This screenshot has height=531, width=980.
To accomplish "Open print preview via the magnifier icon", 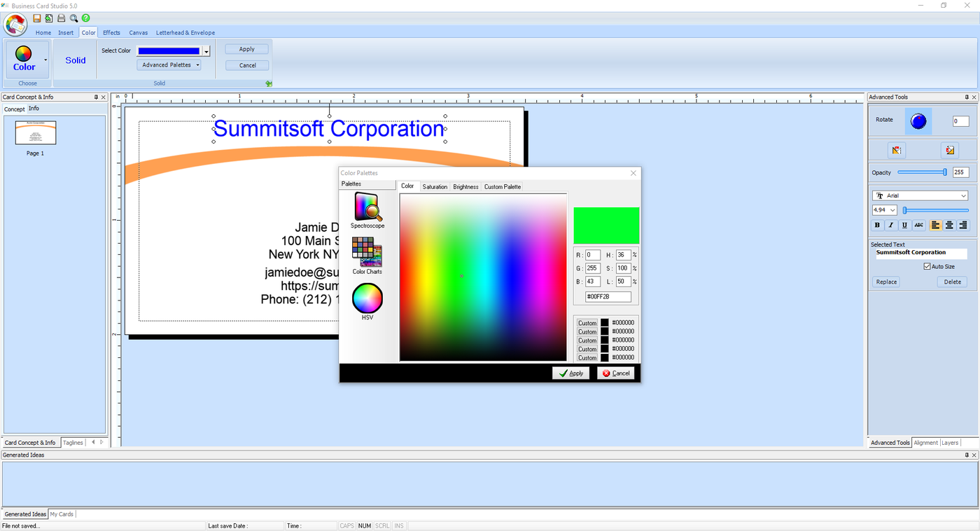I will click(73, 18).
